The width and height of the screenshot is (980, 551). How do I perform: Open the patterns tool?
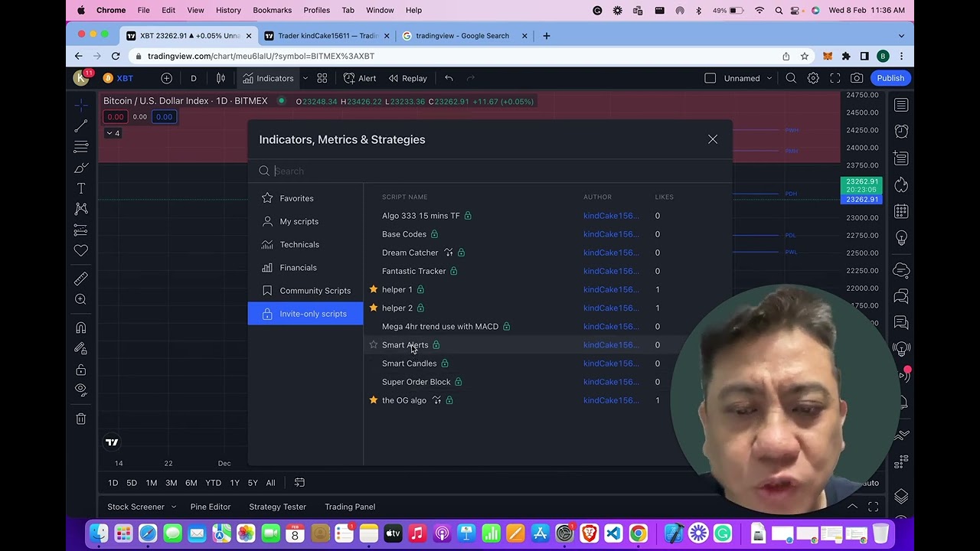tap(81, 209)
